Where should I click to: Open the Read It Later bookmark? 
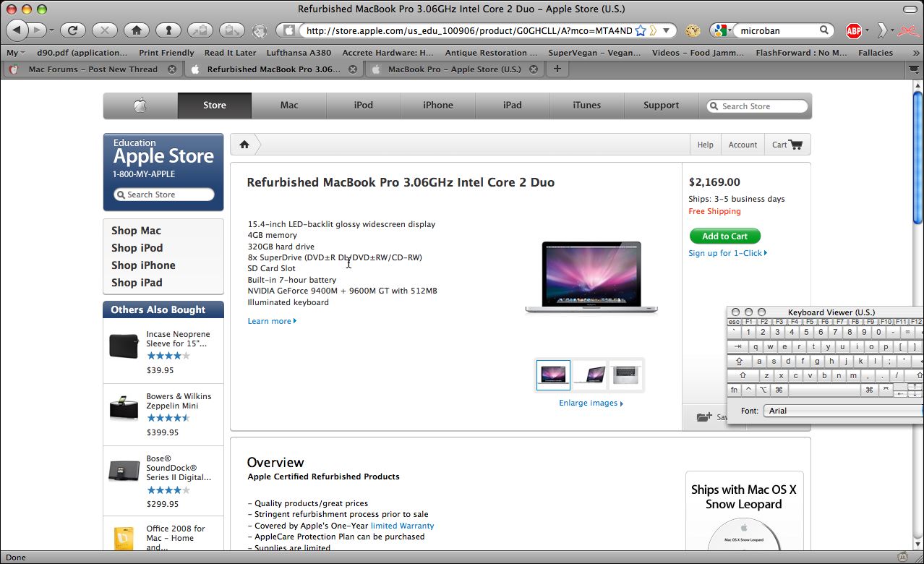pos(230,53)
